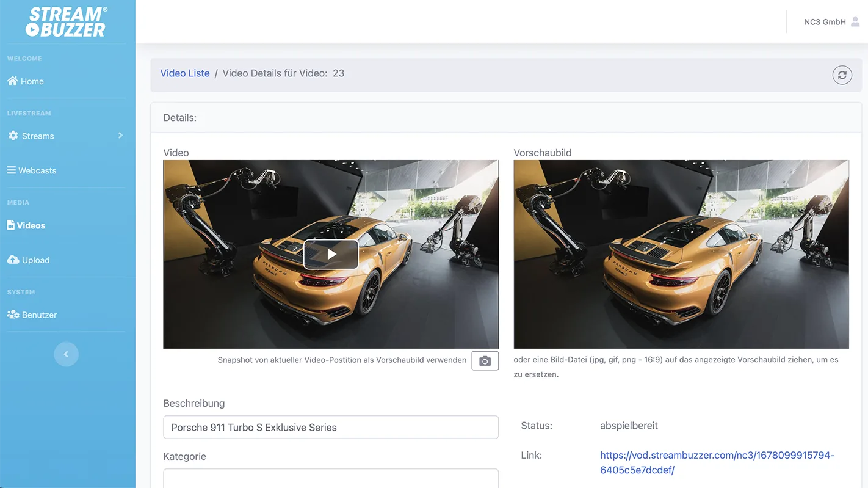Click the user profile icon beside NC3 GmbH

855,22
